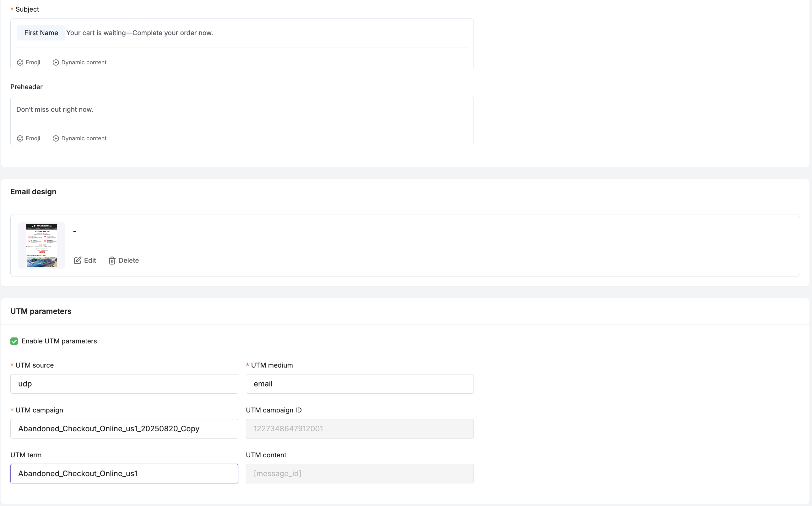Click the Edit pencil icon for email design
The image size is (812, 506).
pos(78,260)
